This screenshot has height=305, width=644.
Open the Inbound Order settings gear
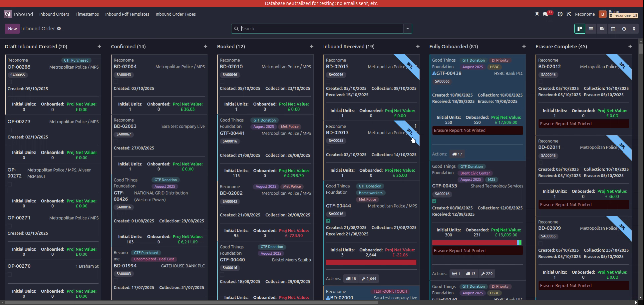tap(59, 29)
